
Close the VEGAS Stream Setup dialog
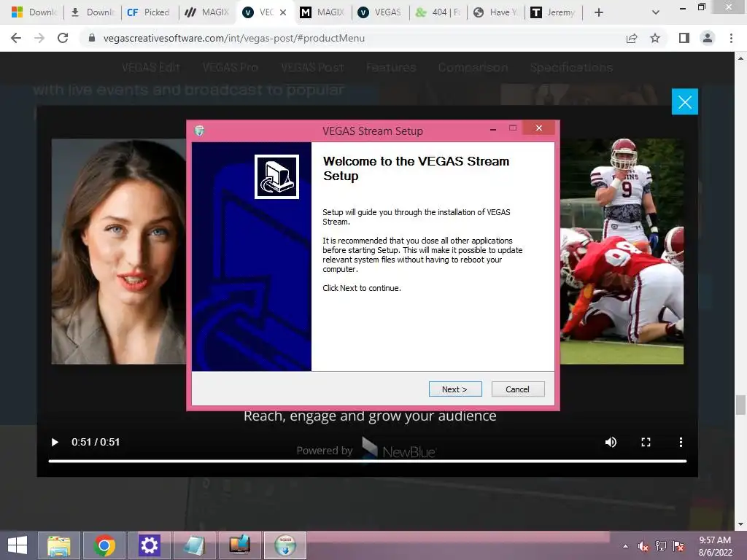click(x=539, y=128)
